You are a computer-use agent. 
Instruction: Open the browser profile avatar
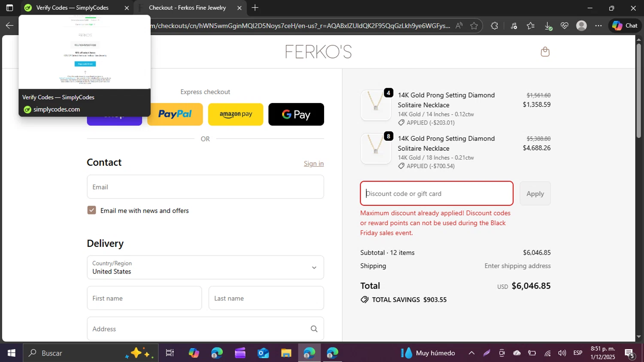point(581,26)
